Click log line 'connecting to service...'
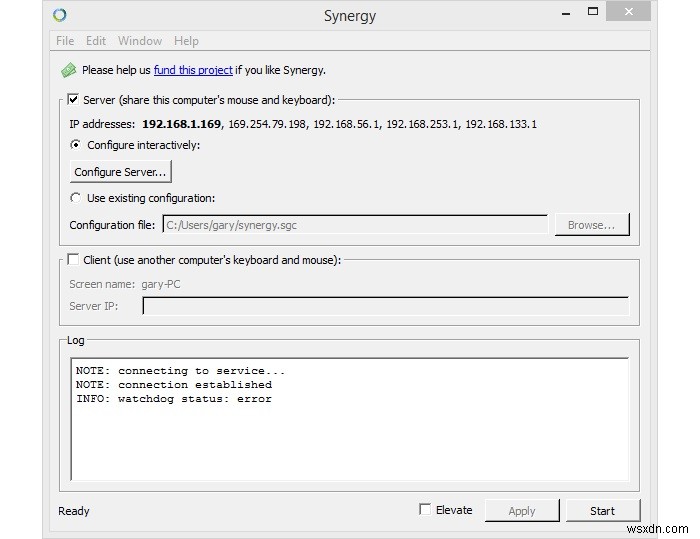 [180, 371]
